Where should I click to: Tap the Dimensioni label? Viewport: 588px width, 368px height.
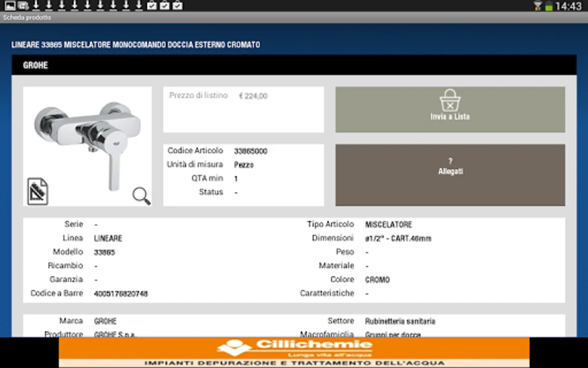(x=333, y=238)
